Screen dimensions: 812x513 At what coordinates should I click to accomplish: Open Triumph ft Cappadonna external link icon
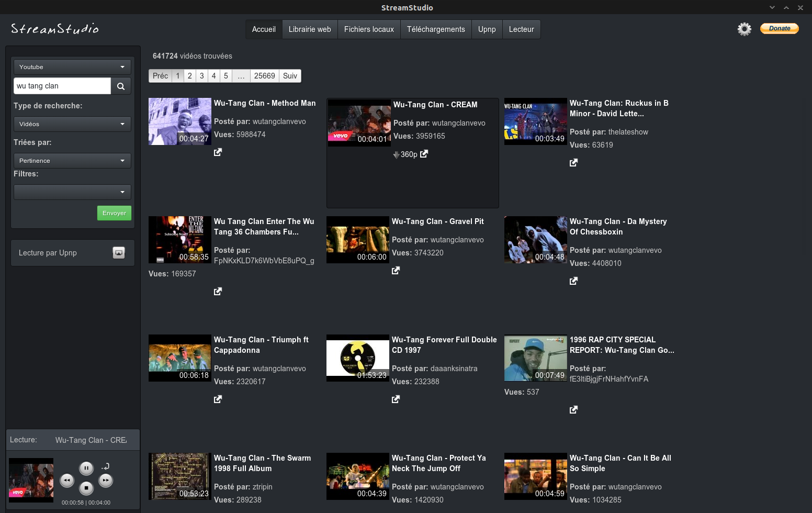click(218, 399)
